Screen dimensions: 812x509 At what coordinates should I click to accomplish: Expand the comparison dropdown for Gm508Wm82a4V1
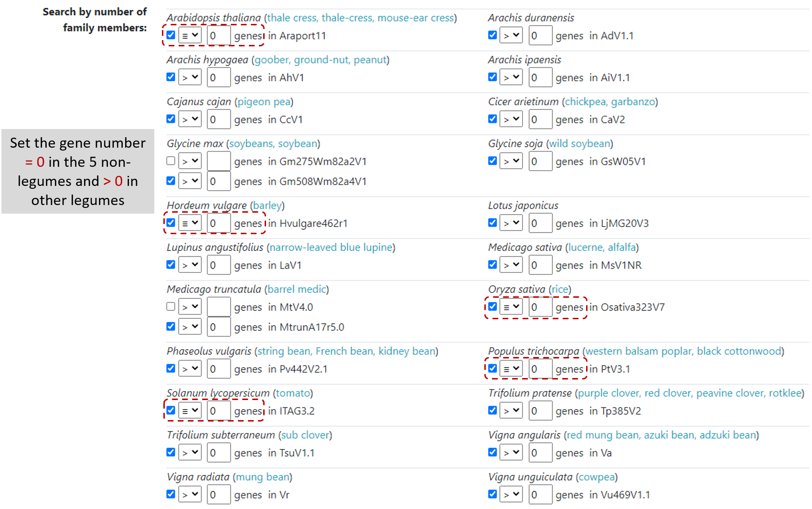190,181
